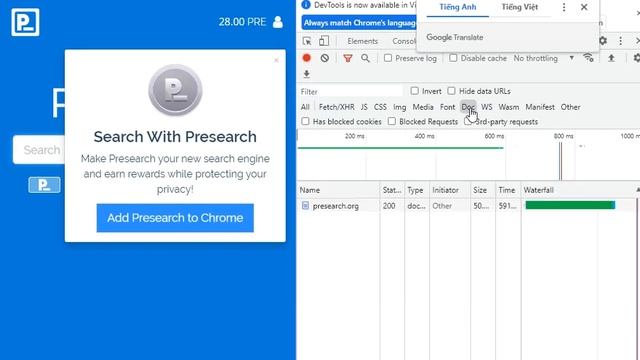Image resolution: width=640 pixels, height=360 pixels.
Task: Select the Font filter type
Action: point(447,107)
